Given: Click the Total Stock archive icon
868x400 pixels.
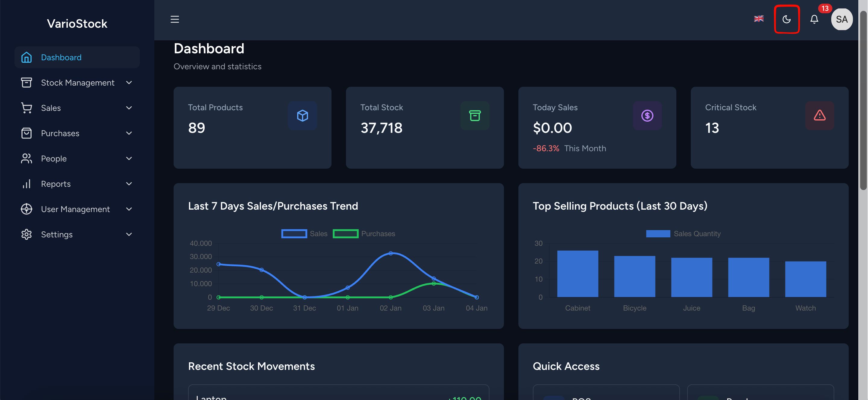Looking at the screenshot, I should coord(474,116).
